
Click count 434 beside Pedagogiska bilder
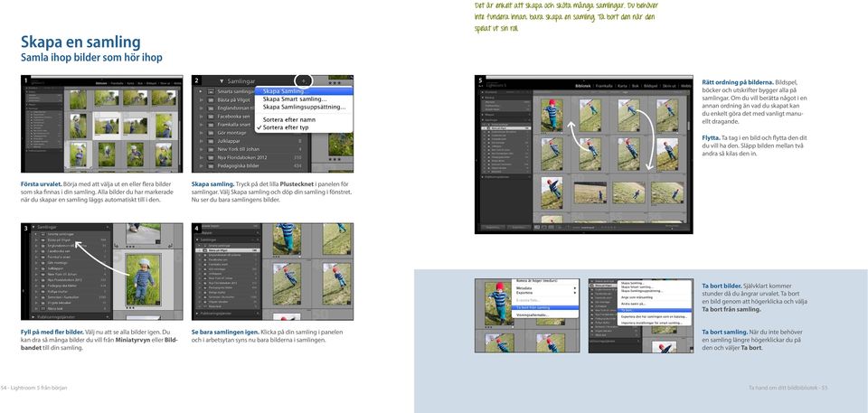point(297,166)
